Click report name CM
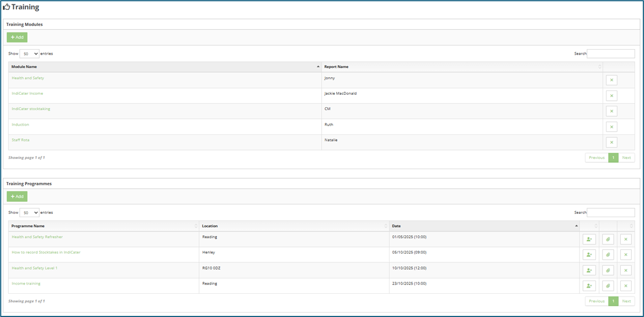 point(327,109)
